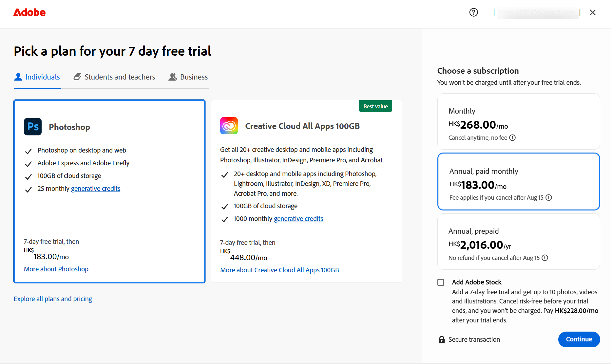
Task: Enable the Add Adobe Stock checkbox
Action: pos(441,282)
